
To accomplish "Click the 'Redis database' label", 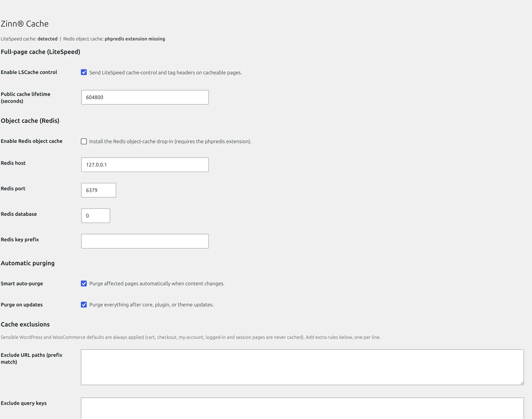I will 19,214.
